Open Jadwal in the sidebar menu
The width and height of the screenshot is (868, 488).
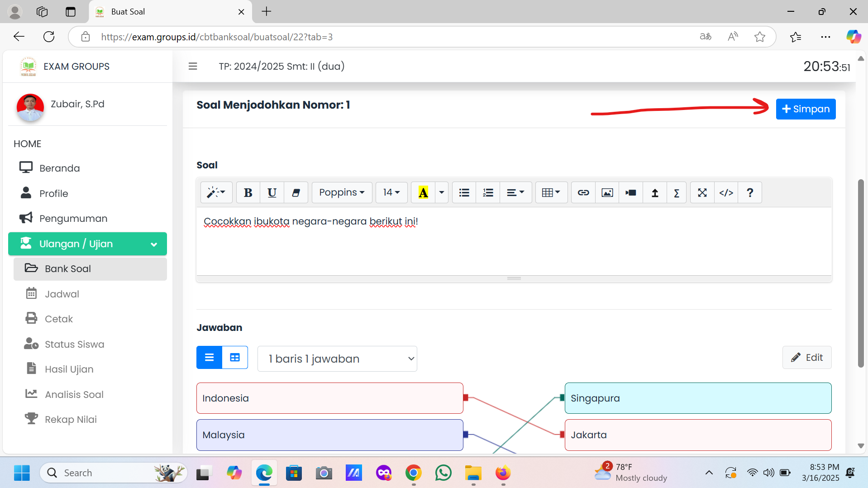point(62,294)
